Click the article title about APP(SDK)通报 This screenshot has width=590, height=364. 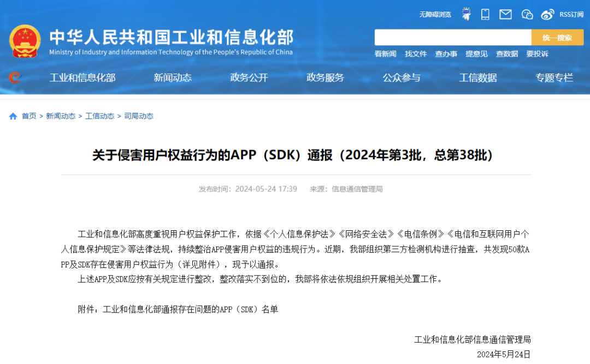293,155
